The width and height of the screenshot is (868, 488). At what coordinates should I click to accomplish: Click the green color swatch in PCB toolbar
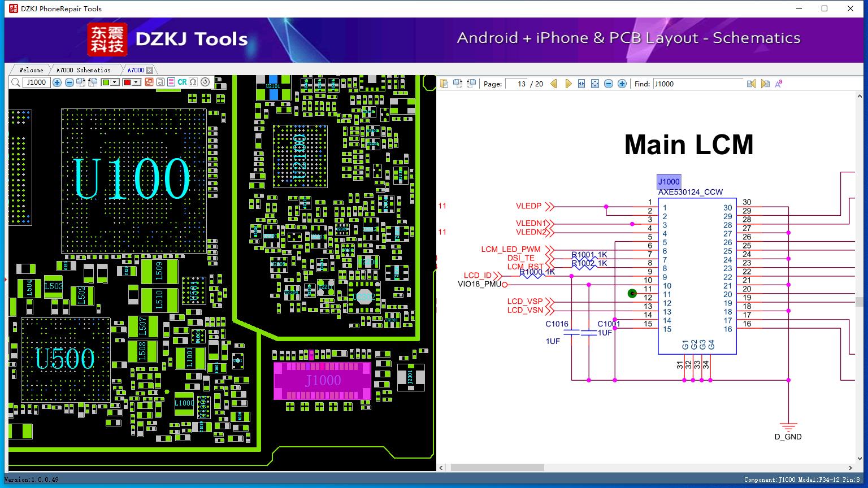[106, 82]
